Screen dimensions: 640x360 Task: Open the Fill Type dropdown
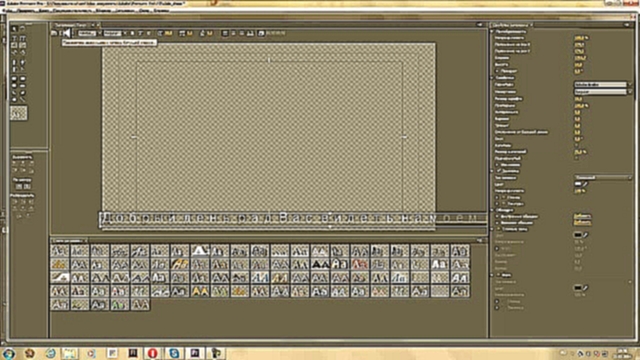[x=603, y=178]
